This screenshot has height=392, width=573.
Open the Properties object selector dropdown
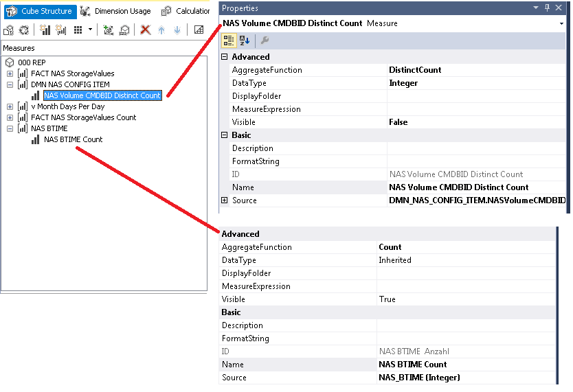[561, 23]
